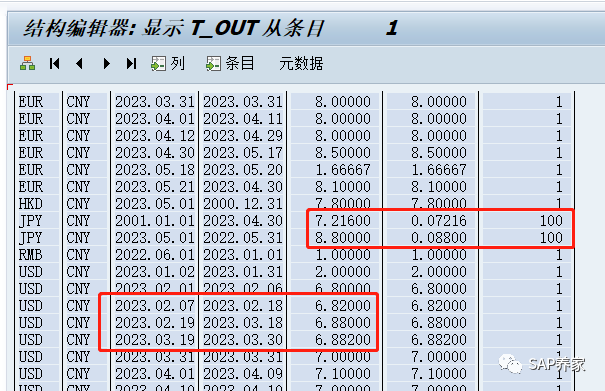This screenshot has height=391, width=605.
Task: Select end date 2023.04.29
Action: (x=243, y=136)
